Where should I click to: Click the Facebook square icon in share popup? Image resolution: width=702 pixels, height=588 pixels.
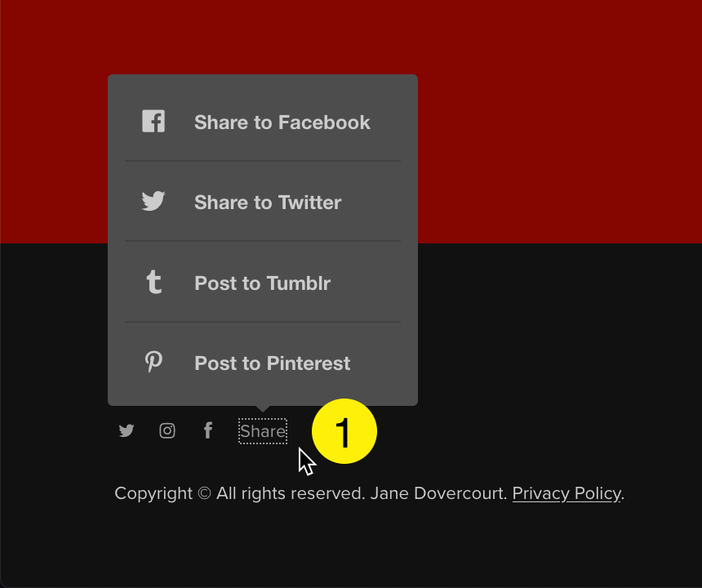[x=153, y=121]
